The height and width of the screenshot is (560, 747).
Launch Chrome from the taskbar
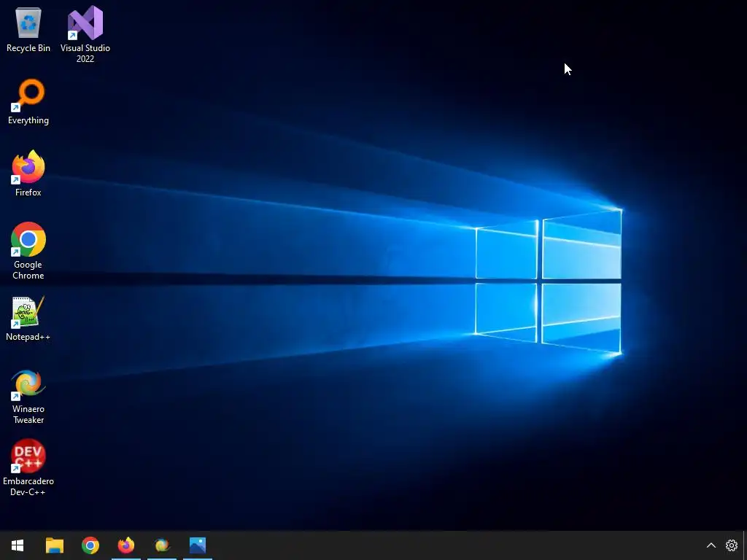coord(90,545)
